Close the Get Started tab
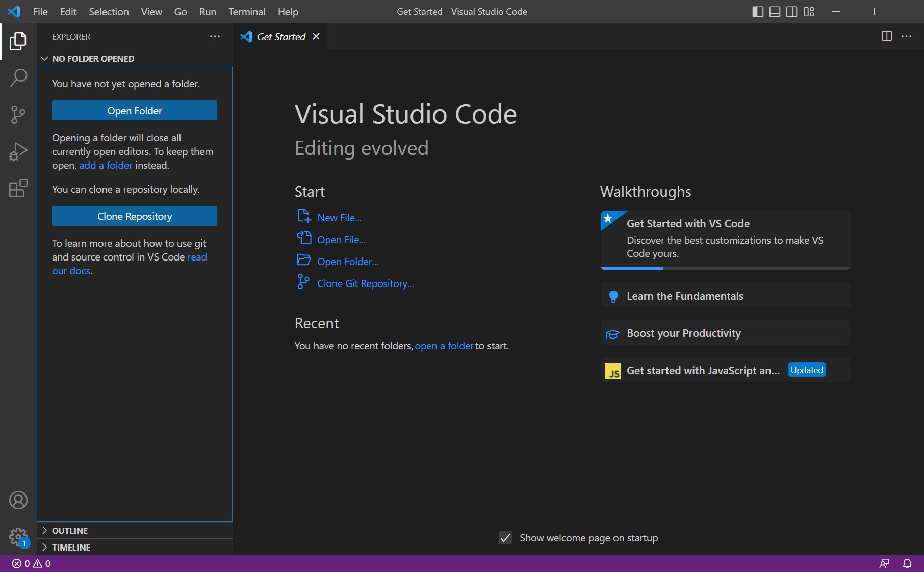The width and height of the screenshot is (924, 572). (316, 36)
